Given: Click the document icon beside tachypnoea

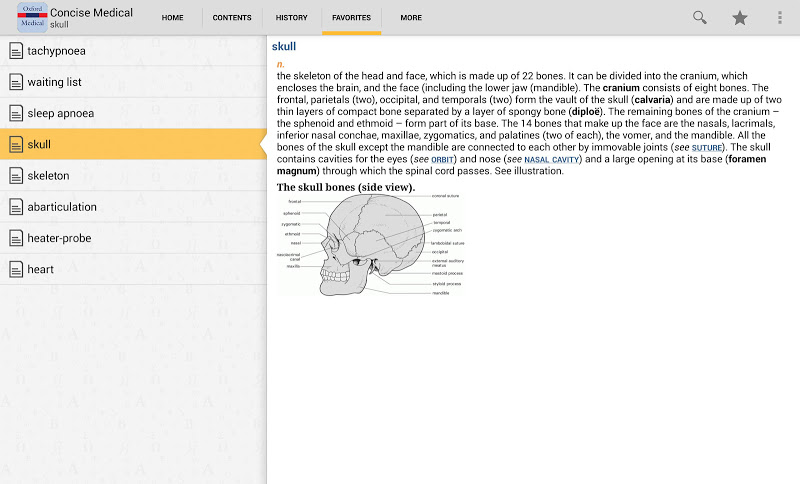Looking at the screenshot, I should 16,50.
